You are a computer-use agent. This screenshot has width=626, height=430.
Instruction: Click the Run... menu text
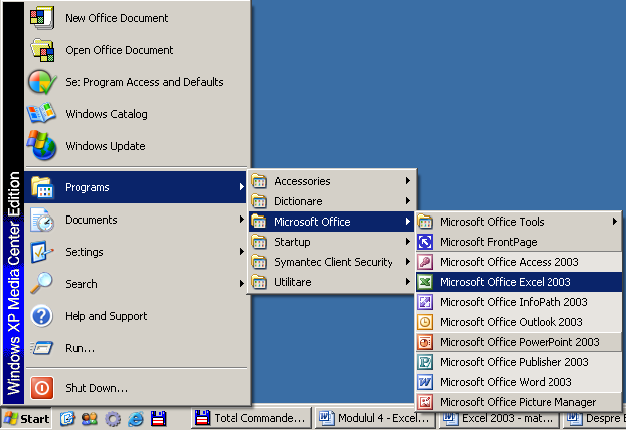click(80, 348)
